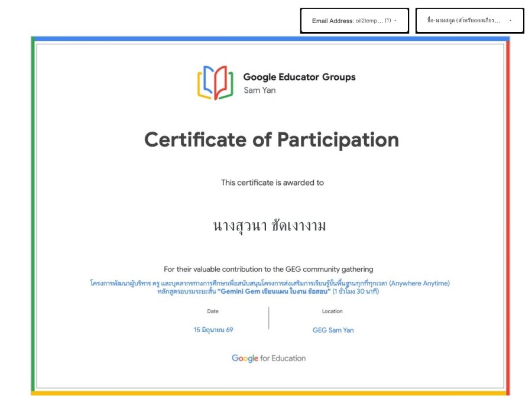
Task: Click the Google for Education logo
Action: [x=269, y=358]
